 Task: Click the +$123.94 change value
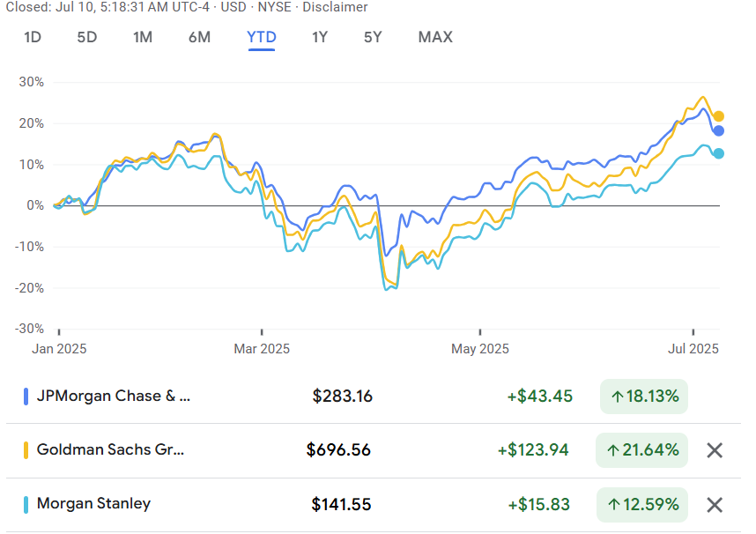(x=533, y=450)
